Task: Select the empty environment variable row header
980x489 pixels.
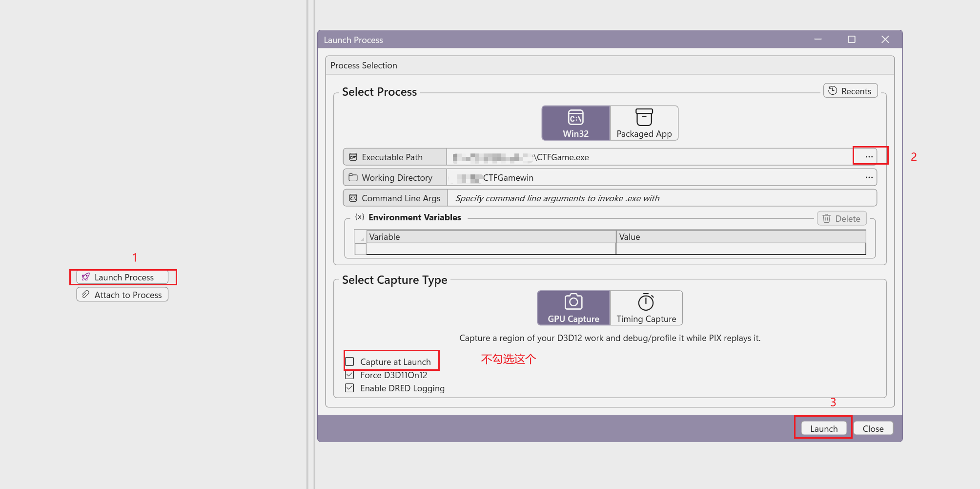Action: tap(360, 249)
